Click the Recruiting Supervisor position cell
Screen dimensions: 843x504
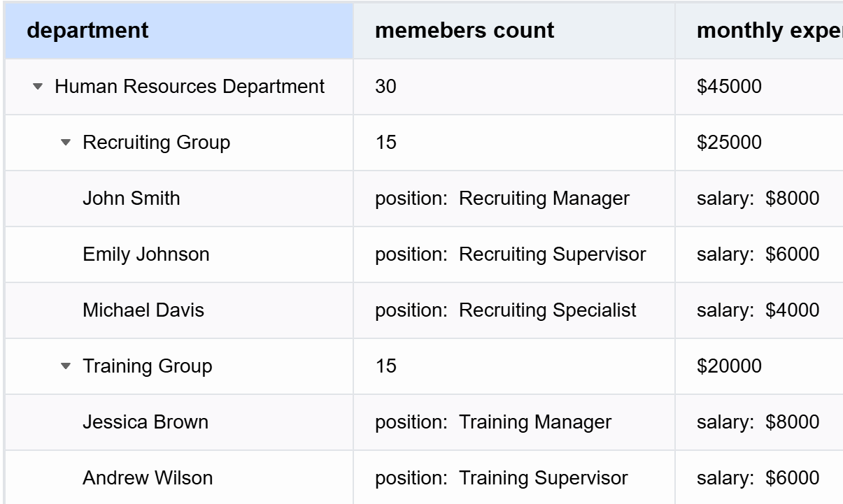coord(511,254)
